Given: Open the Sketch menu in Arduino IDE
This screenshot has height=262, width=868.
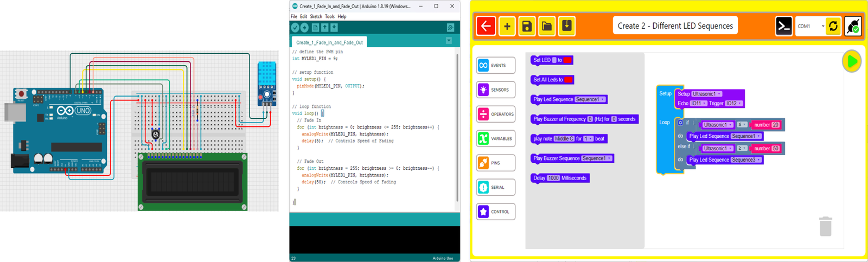Looking at the screenshot, I should pos(316,17).
